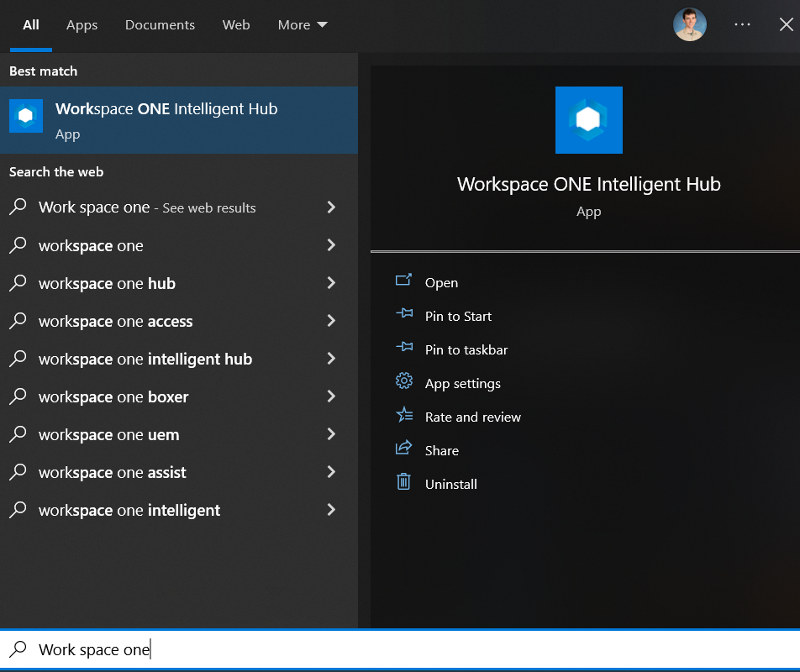Open the three-dots options menu
This screenshot has height=672, width=800.
pyautogui.click(x=742, y=24)
